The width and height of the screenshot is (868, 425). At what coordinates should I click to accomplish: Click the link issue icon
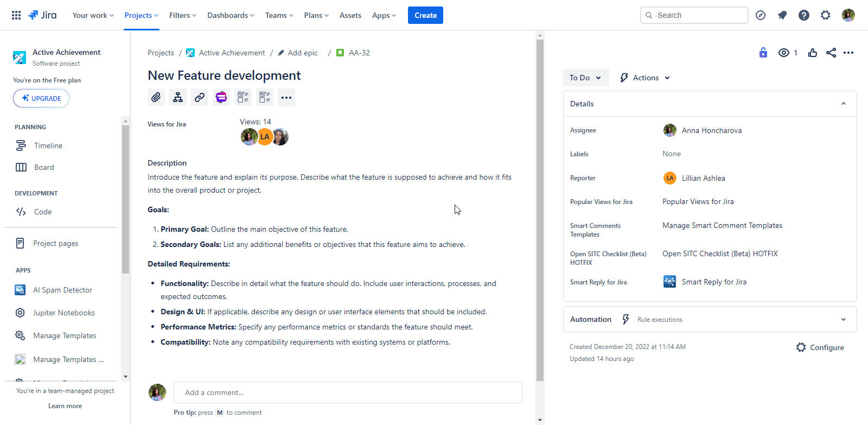coord(200,97)
